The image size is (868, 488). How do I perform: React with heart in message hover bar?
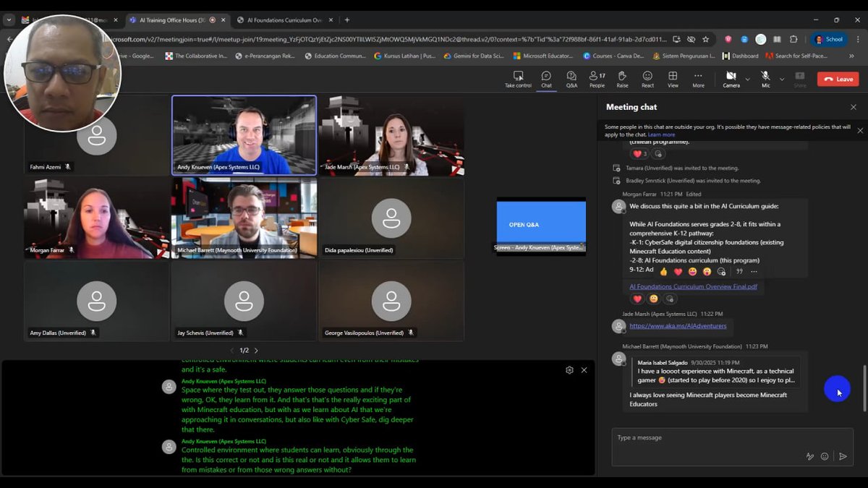pos(678,272)
